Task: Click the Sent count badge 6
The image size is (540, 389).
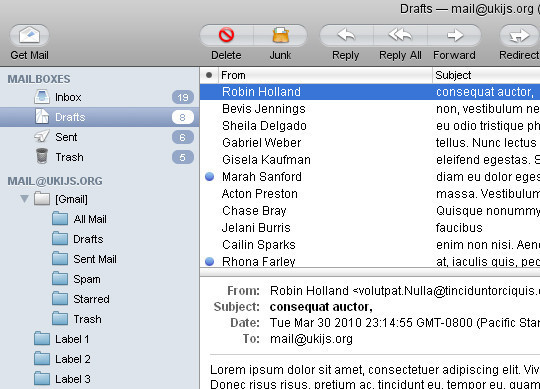Action: tap(183, 137)
